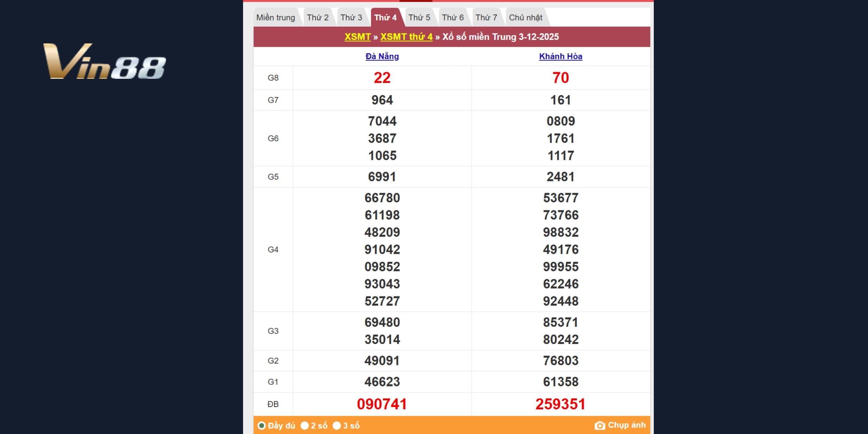Open the Khánh Hòa province link
Screen dimensions: 868x434
[x=561, y=56]
